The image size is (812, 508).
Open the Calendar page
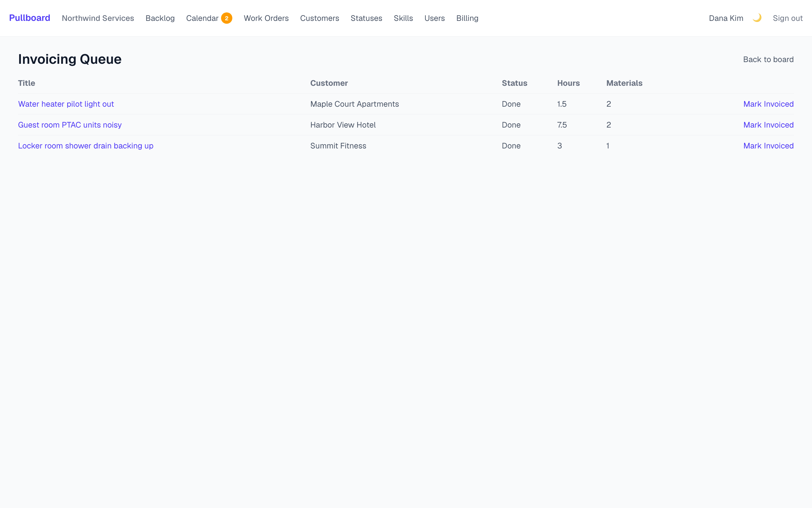pos(202,18)
